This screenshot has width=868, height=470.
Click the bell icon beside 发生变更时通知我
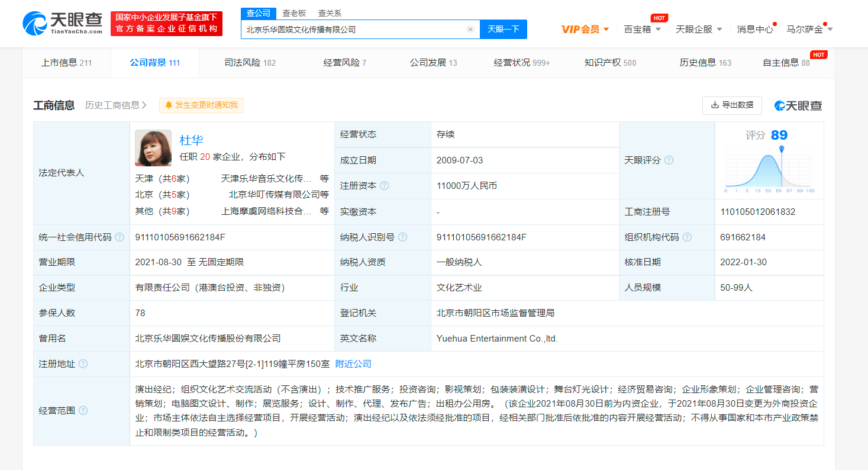[x=168, y=105]
